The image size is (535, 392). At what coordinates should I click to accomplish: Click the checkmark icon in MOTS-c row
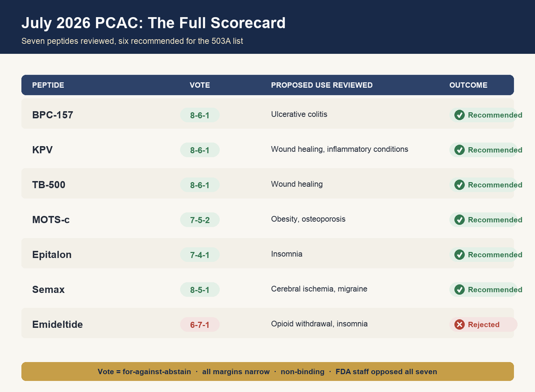coord(459,220)
